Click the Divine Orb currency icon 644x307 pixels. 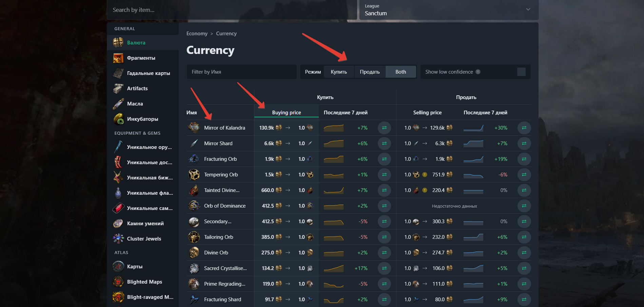click(194, 253)
